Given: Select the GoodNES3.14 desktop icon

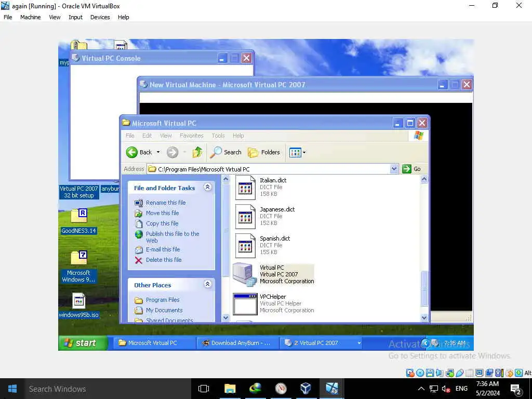Looking at the screenshot, I should click(79, 221).
